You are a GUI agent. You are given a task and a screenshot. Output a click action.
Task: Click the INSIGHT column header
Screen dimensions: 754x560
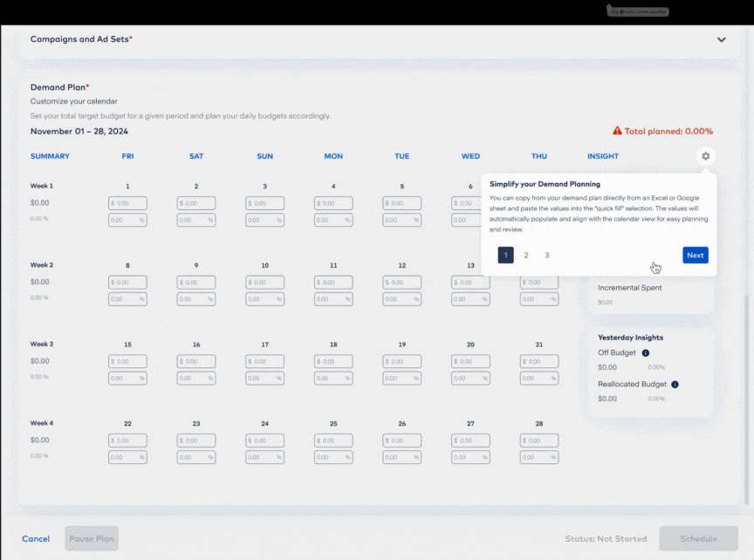pyautogui.click(x=602, y=156)
